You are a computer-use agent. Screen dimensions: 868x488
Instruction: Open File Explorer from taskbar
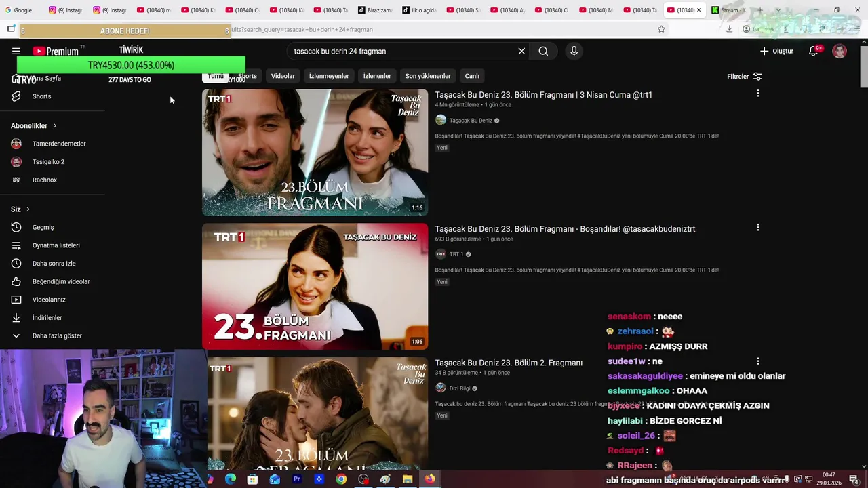pyautogui.click(x=408, y=479)
